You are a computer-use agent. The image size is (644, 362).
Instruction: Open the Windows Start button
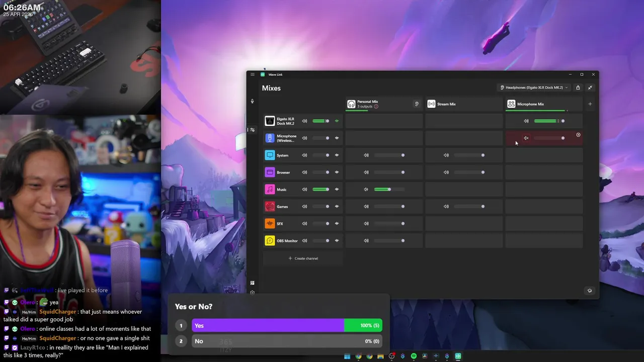pyautogui.click(x=347, y=356)
